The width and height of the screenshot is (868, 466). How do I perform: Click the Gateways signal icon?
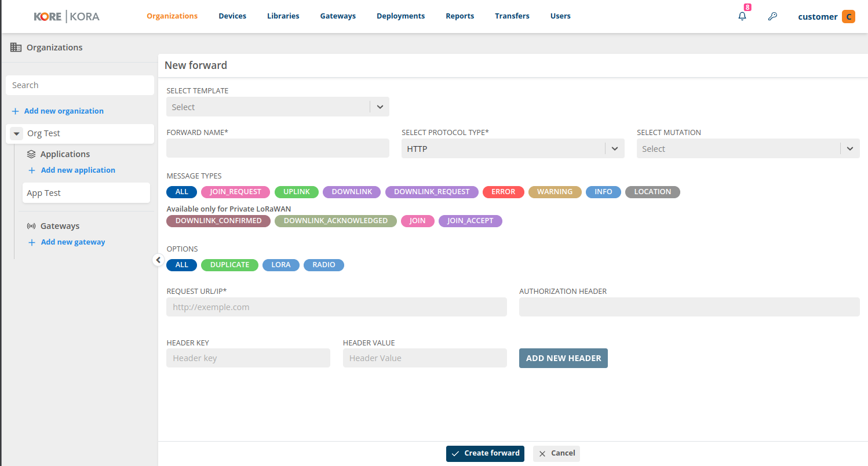(x=32, y=226)
